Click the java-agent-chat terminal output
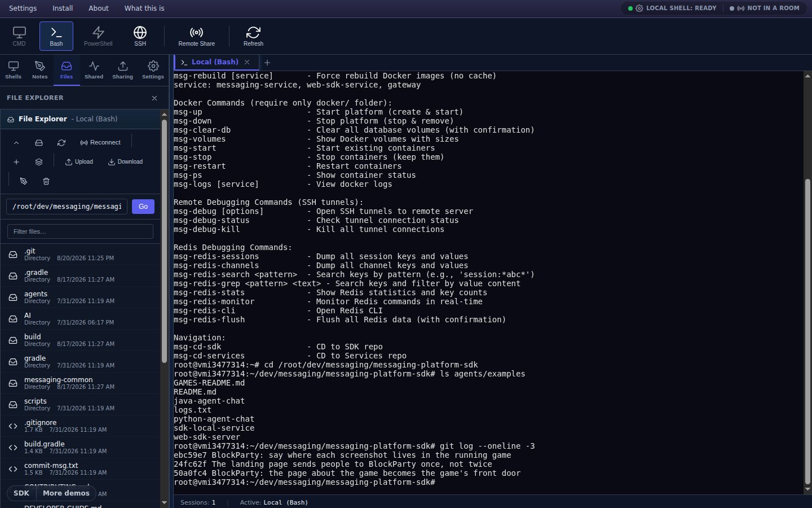812x508 pixels. pyautogui.click(x=209, y=401)
